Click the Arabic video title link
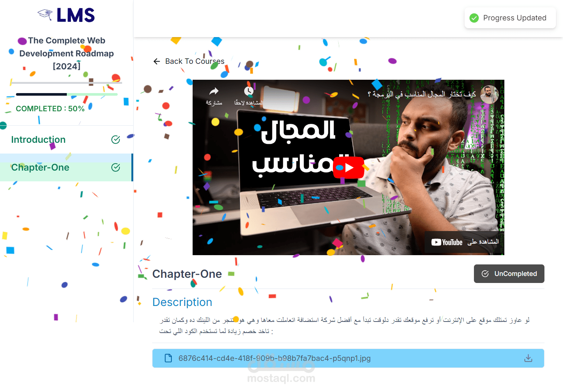Screen dimensions: 563x392 (422, 94)
